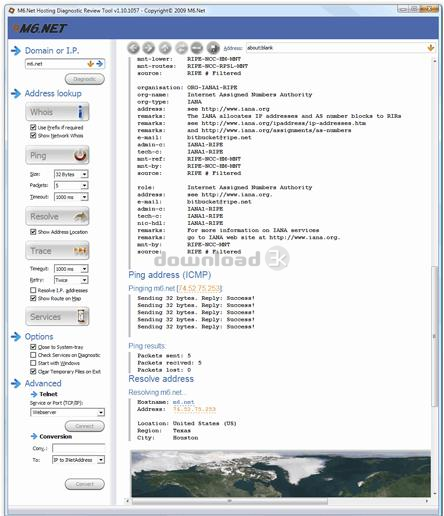This screenshot has height=516, width=444.
Task: Open the 74.52.75.253 link in Pinging header
Action: point(199,288)
